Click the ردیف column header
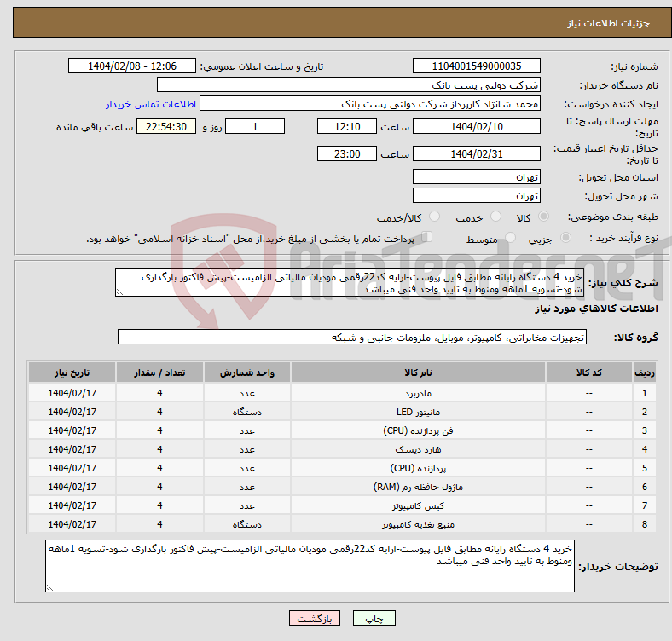This screenshot has height=641, width=672. tap(645, 372)
